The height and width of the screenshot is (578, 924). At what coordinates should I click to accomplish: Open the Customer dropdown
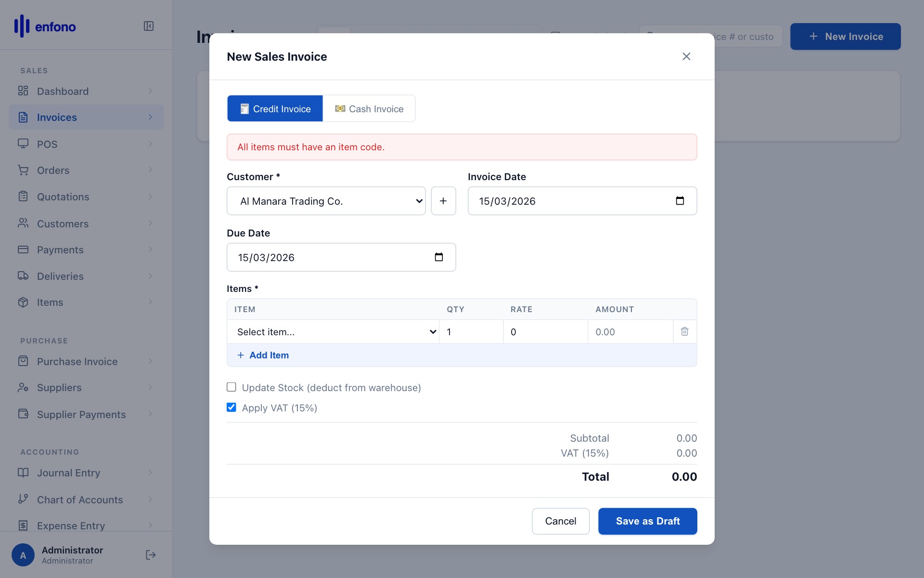(326, 201)
